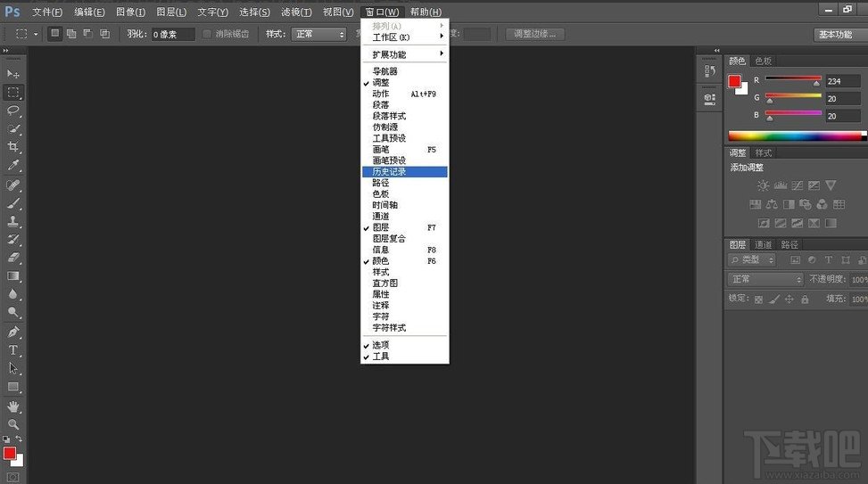Select the Rectangle shape tool
Screen dimensions: 868x484
(13, 387)
